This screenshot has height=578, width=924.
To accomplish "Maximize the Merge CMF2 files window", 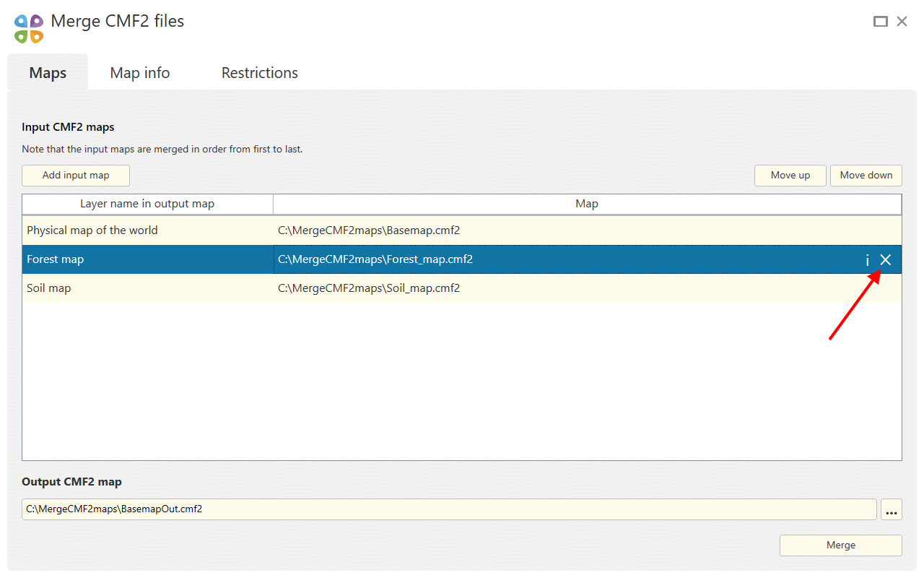I will 880,22.
